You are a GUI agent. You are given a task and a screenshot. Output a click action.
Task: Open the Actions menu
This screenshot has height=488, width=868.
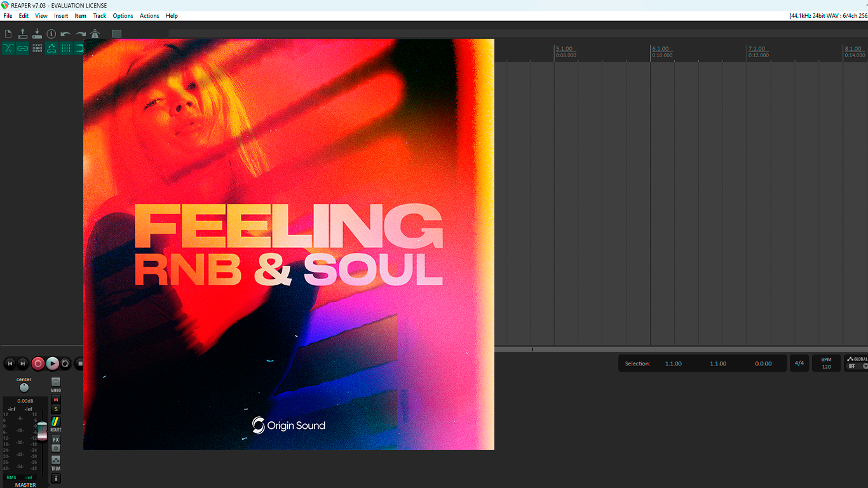coord(149,16)
